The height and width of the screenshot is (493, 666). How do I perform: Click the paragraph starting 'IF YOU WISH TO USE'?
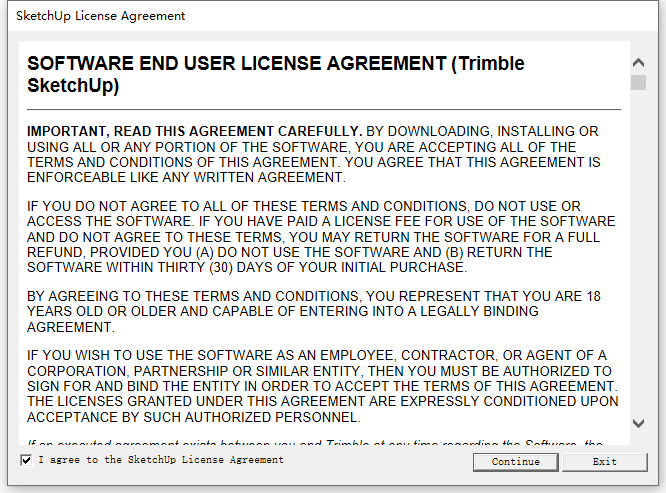322,386
